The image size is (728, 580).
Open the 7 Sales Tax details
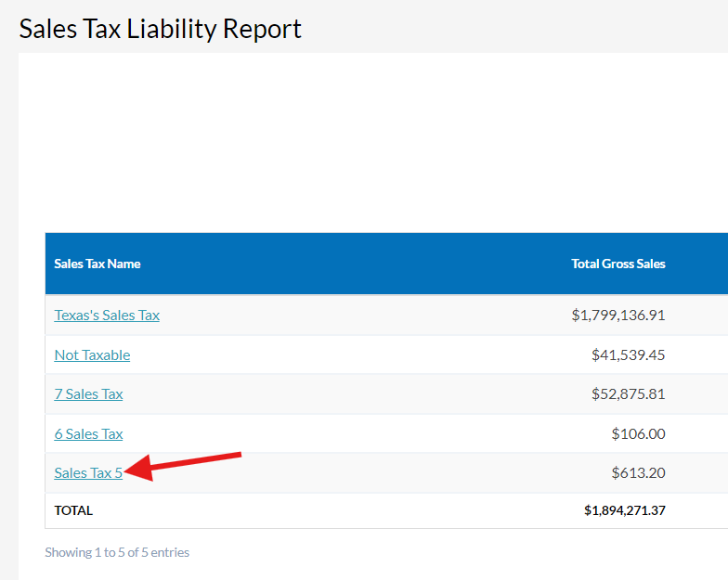[x=88, y=394]
